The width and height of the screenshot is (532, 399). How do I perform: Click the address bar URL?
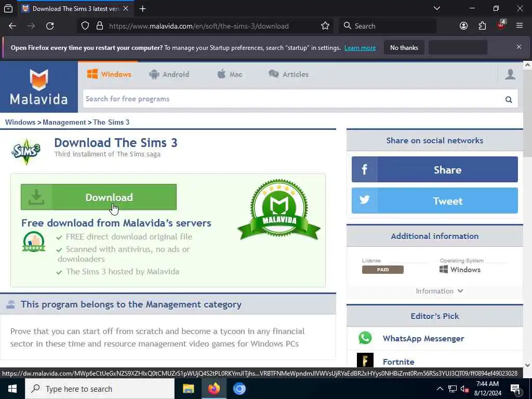tap(199, 26)
